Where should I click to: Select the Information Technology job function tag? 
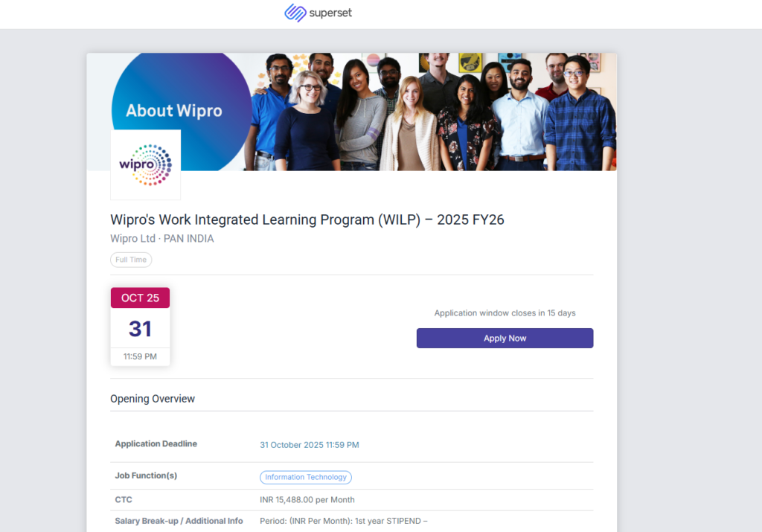(305, 477)
